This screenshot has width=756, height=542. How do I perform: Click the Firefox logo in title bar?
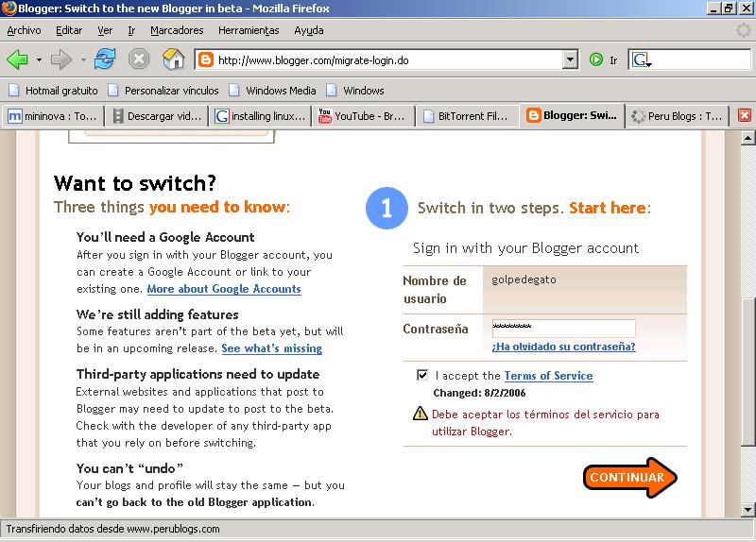pos(9,8)
